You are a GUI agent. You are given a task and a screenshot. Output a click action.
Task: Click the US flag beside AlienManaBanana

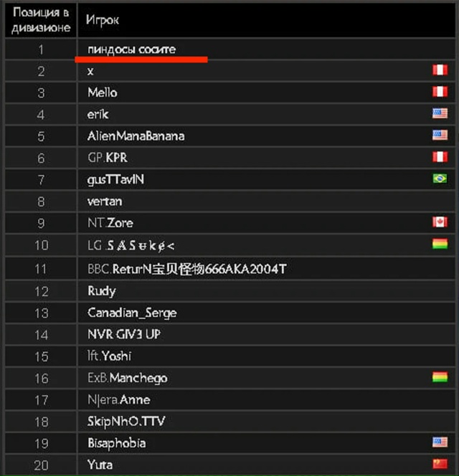tap(439, 135)
